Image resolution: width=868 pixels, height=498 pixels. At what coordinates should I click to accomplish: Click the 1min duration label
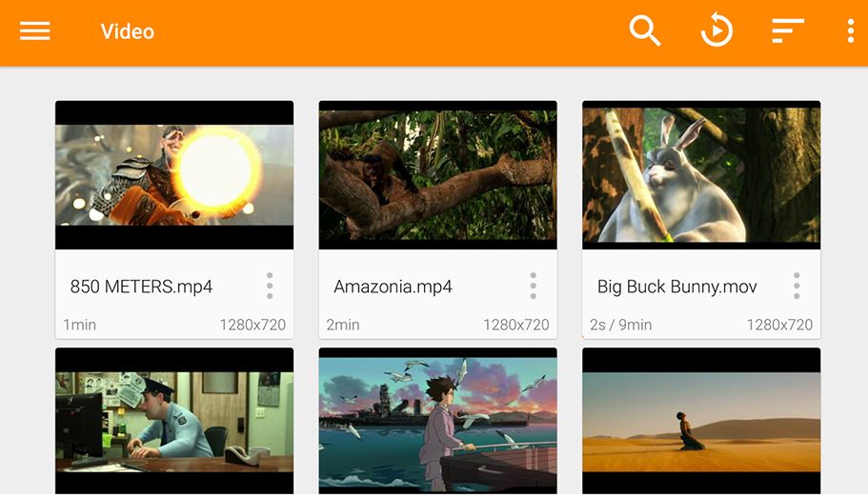click(x=80, y=325)
